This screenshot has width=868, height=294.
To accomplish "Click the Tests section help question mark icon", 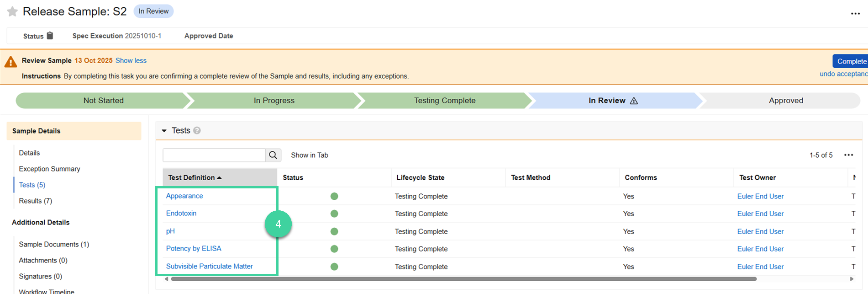I will [x=197, y=131].
